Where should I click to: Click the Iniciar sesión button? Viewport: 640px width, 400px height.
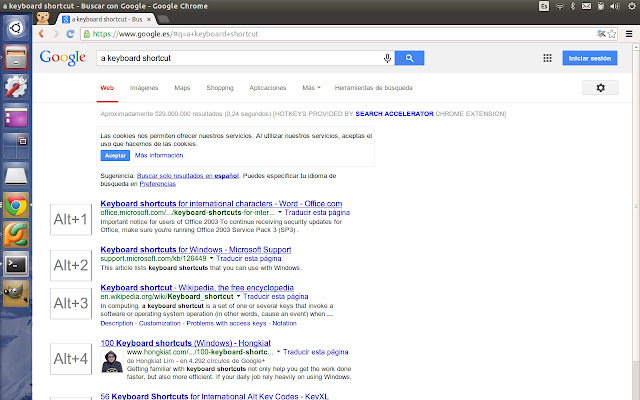click(x=590, y=58)
